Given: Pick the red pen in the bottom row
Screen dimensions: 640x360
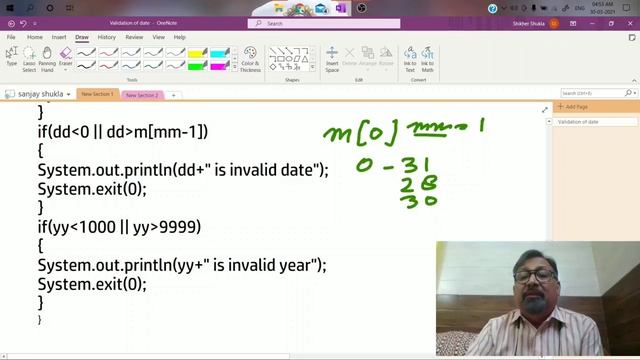Looking at the screenshot, I should (108, 65).
